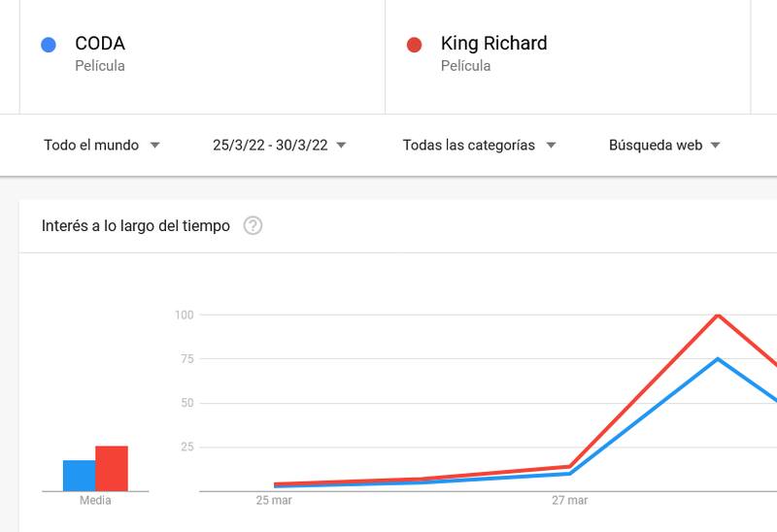Open the "Búsqueda web" search type dropdown

[x=664, y=146]
